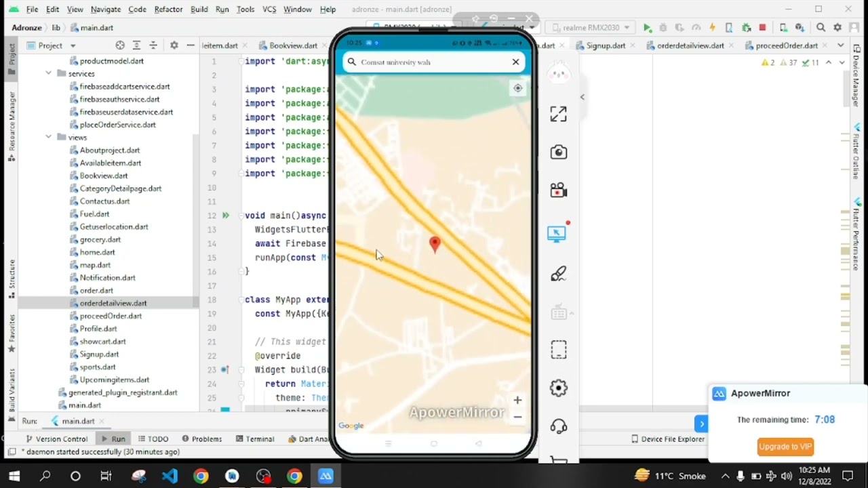Viewport: 868px width, 488px height.
Task: Take a screenshot with ApowerMirror camera icon
Action: click(x=558, y=152)
